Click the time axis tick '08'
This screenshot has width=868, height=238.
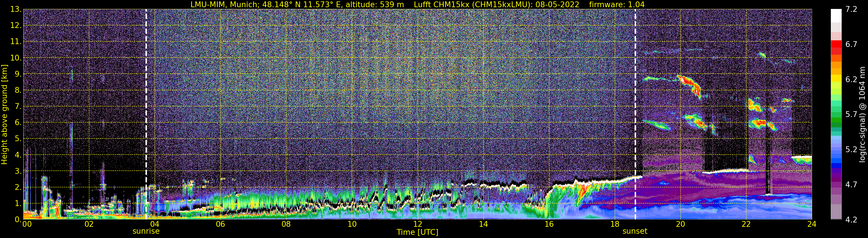point(286,224)
